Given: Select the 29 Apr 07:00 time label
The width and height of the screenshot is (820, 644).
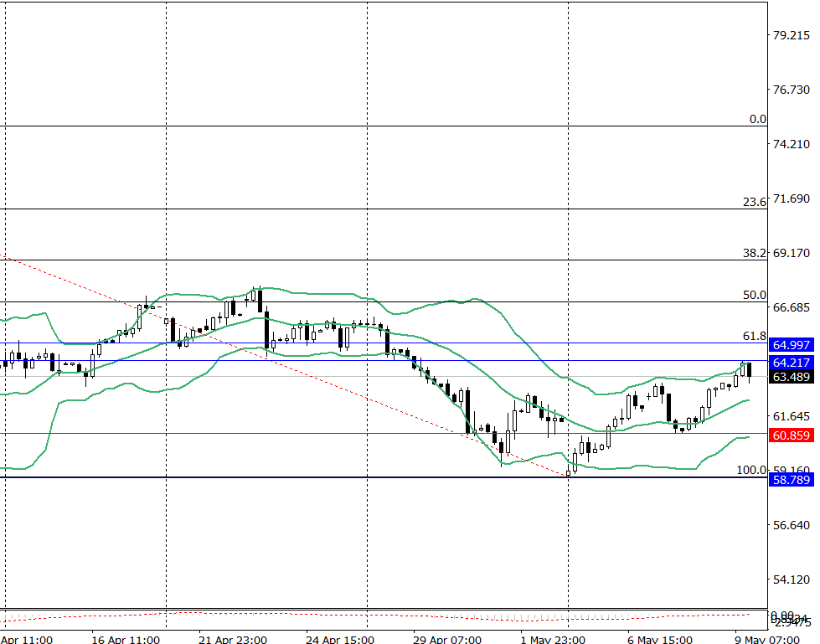Looking at the screenshot, I should [x=447, y=640].
